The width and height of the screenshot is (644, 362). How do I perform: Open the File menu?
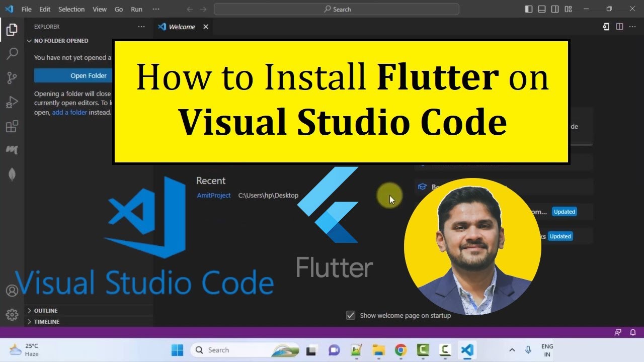click(26, 9)
